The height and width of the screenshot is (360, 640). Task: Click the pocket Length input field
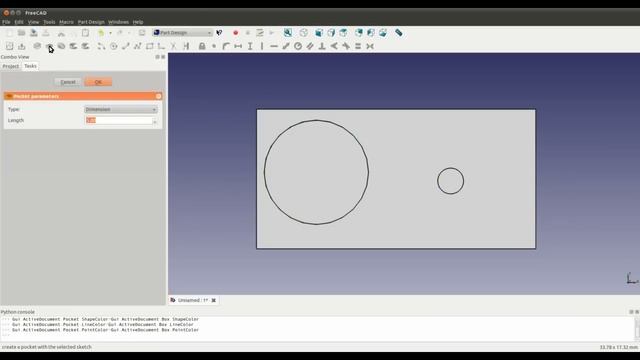click(119, 120)
